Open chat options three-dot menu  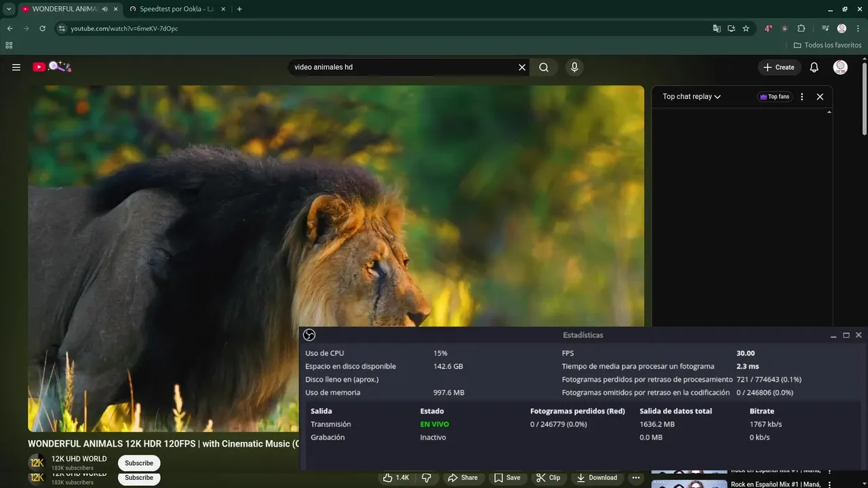pos(802,96)
